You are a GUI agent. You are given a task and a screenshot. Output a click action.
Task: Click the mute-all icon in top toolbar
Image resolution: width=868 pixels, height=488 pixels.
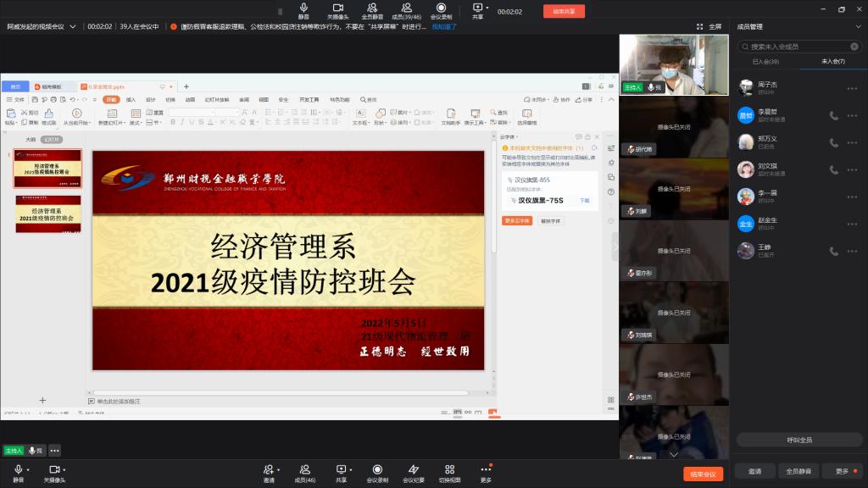coord(372,10)
